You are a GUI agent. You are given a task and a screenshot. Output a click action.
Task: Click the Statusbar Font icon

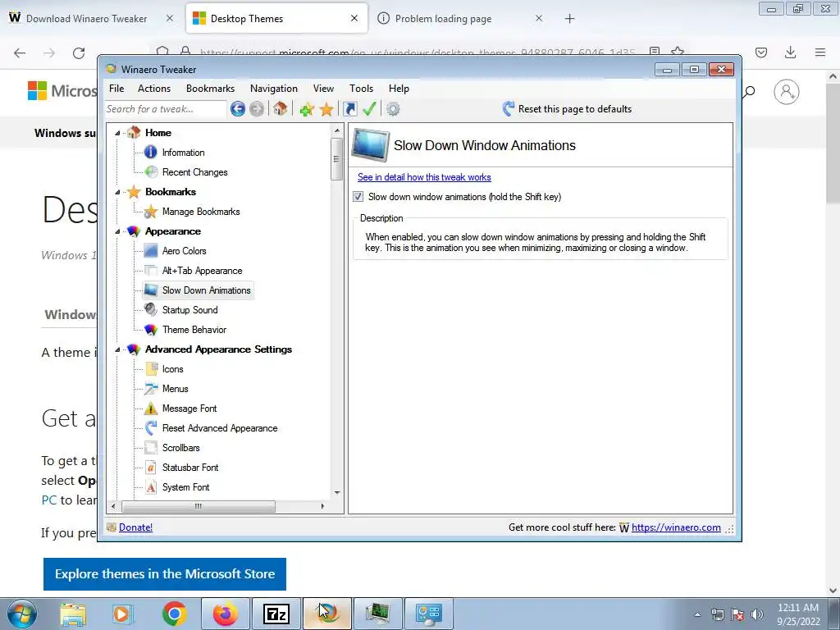(x=151, y=467)
